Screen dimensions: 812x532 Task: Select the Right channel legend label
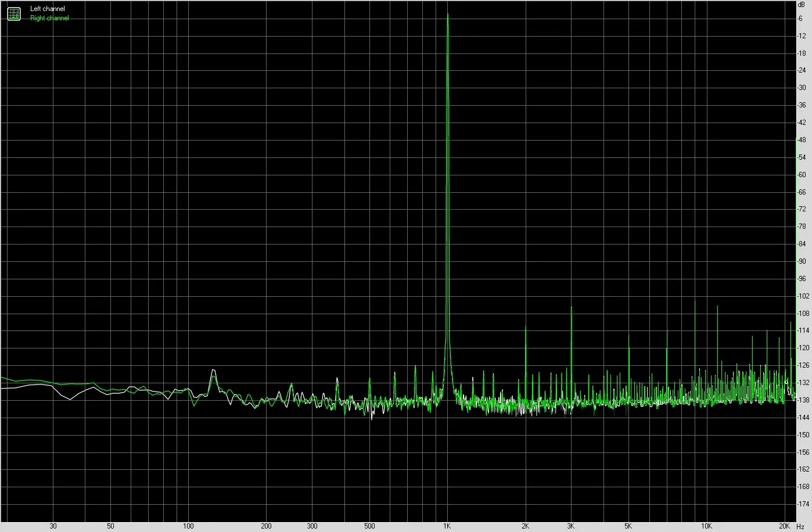tap(49, 18)
